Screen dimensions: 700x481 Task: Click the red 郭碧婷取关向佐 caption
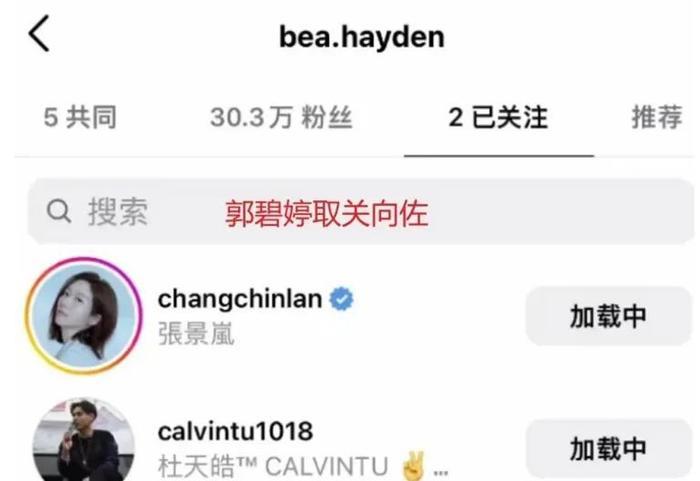pos(327,213)
